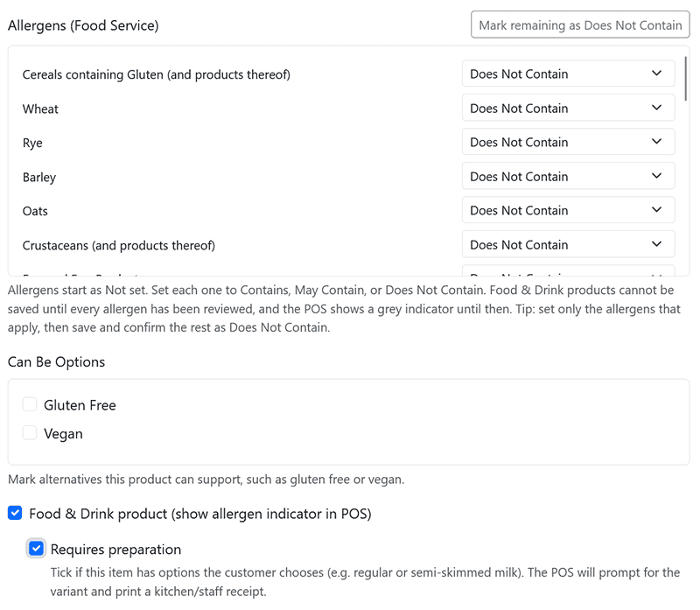Click the chevron arrow beside Rye allergen

pyautogui.click(x=656, y=142)
